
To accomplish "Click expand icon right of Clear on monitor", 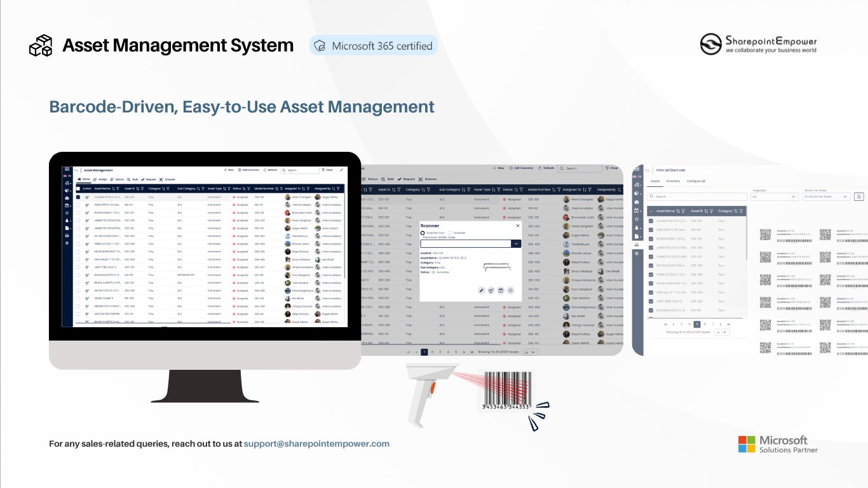I will coord(342,170).
